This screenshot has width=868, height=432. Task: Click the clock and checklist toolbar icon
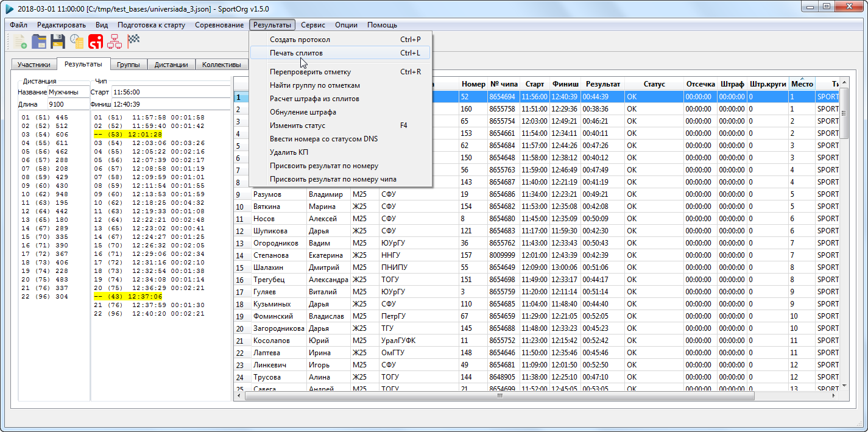pyautogui.click(x=77, y=41)
